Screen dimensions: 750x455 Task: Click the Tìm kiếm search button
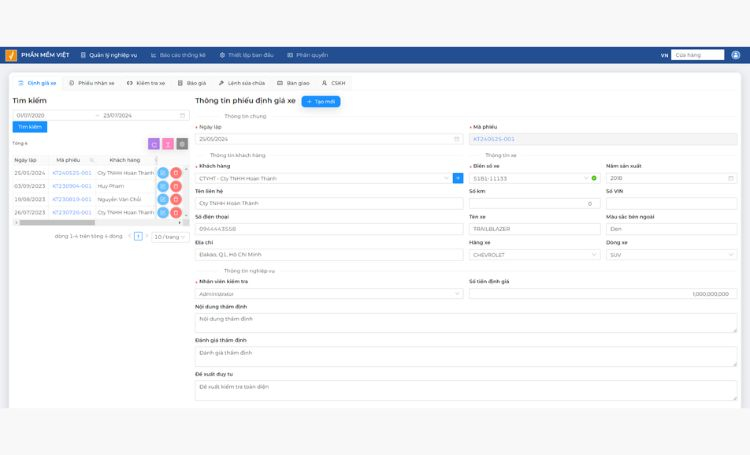coord(30,127)
